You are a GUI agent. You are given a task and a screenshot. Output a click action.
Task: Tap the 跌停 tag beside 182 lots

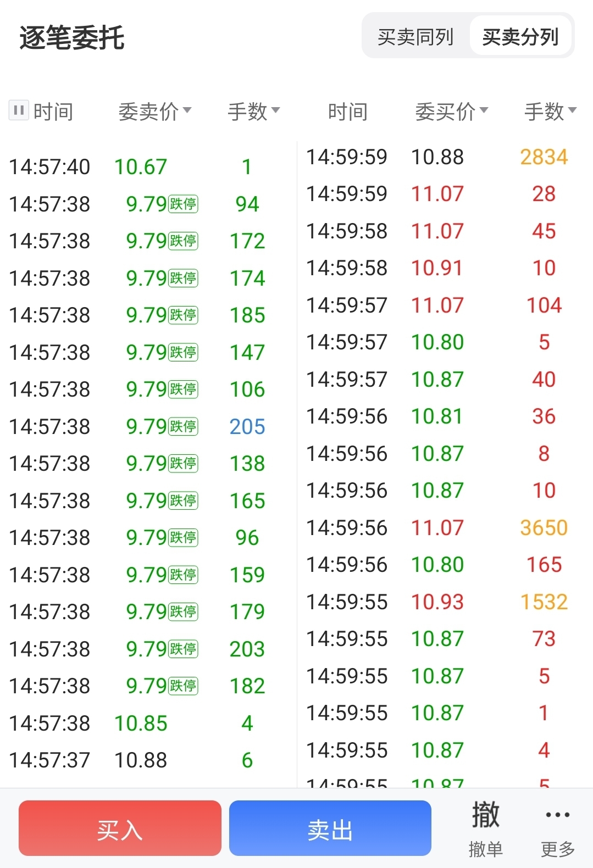point(183,686)
